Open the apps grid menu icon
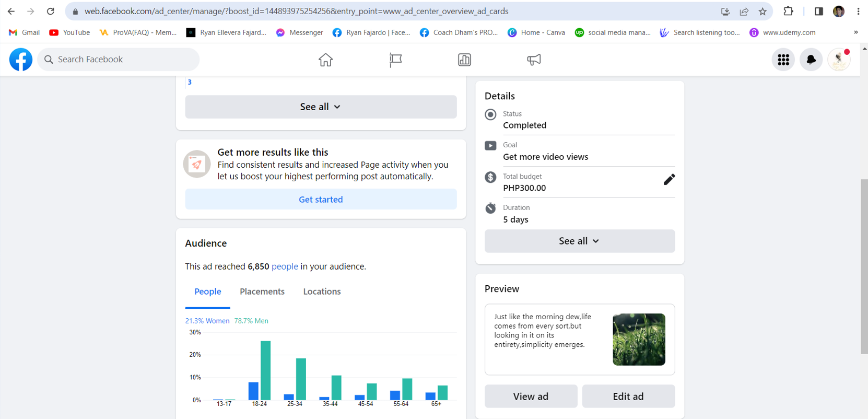868x419 pixels. [x=783, y=60]
